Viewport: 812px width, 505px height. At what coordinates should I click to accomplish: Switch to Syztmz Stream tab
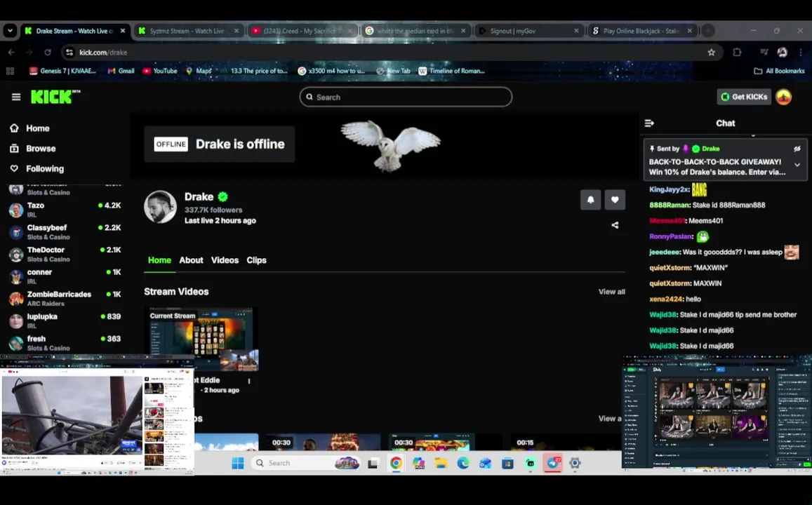[x=189, y=31]
